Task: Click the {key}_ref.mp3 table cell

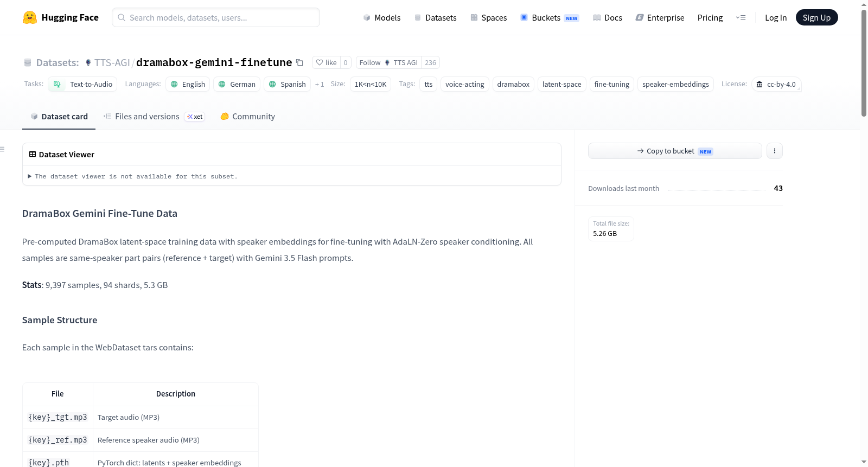Action: pyautogui.click(x=58, y=440)
